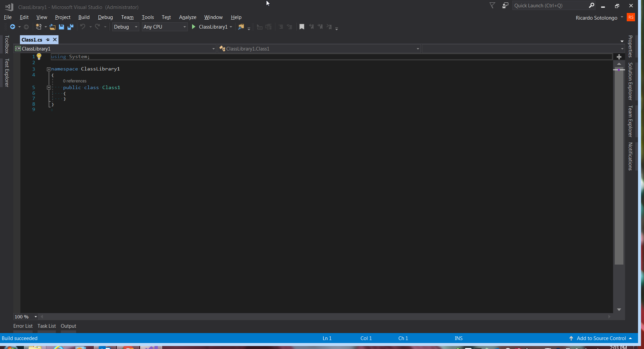Open the Debug configuration dropdown
This screenshot has width=644, height=349.
click(x=125, y=27)
